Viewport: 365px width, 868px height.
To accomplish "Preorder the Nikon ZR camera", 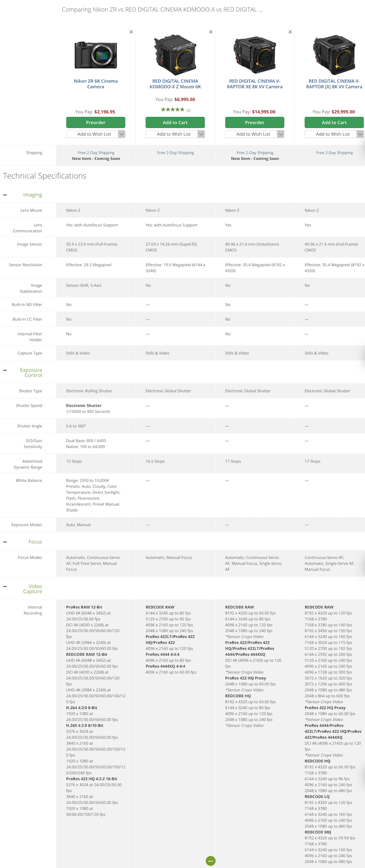I will [x=96, y=122].
